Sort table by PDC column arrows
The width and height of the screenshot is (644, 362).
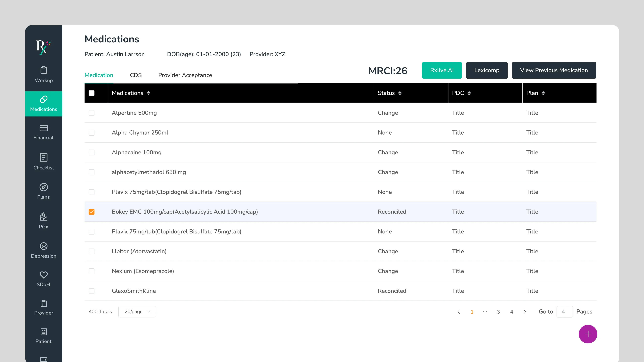tap(469, 93)
